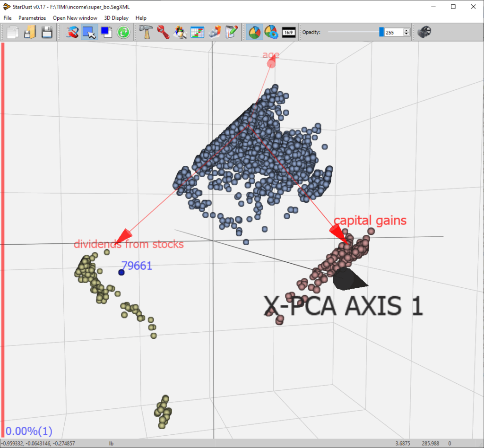Screen dimensions: 484x448
Task: Click the pie chart with gear icon
Action: pos(271,32)
